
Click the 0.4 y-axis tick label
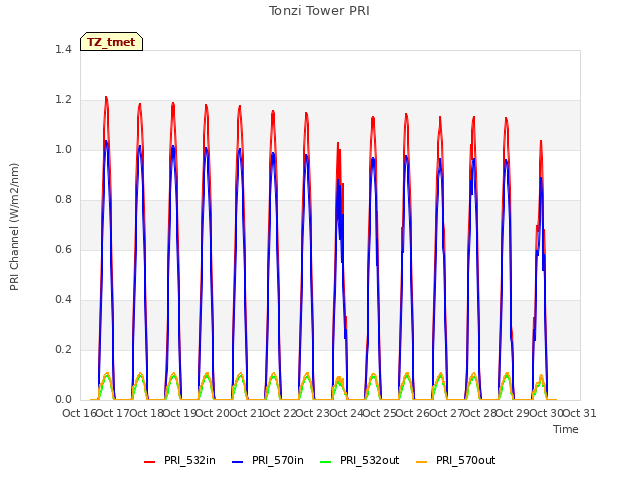tap(63, 300)
